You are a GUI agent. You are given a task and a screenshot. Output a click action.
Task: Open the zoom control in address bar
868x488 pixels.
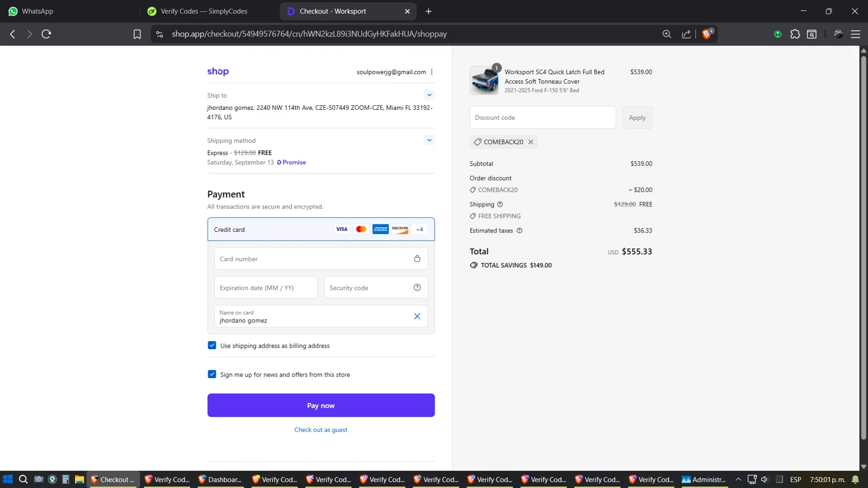click(x=667, y=34)
